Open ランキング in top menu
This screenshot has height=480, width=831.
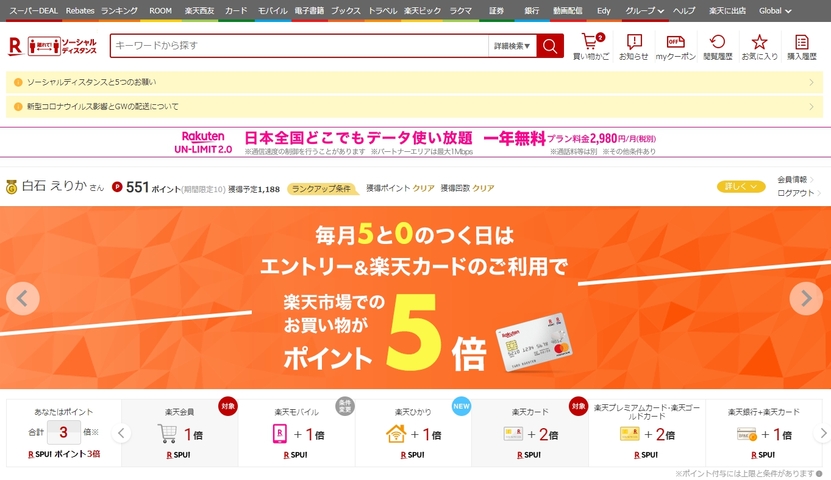point(119,11)
